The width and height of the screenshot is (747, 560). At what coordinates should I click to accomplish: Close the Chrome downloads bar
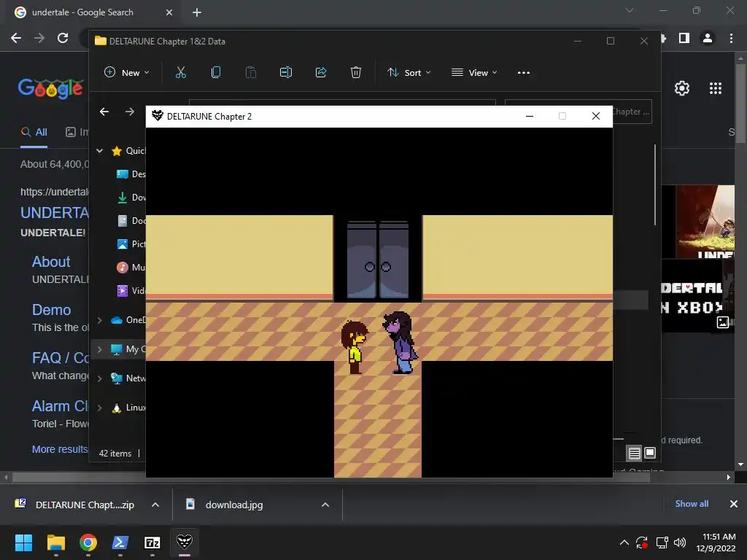(x=734, y=504)
